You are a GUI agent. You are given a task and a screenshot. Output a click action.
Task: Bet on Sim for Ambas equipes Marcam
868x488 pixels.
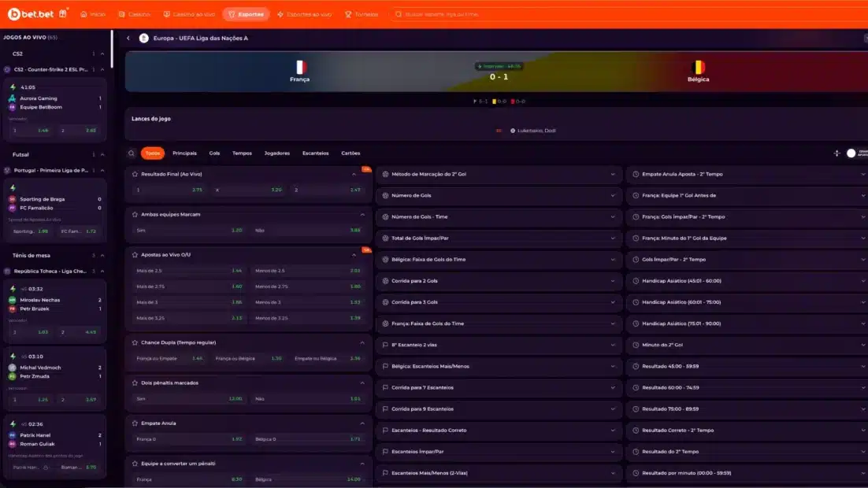click(189, 230)
